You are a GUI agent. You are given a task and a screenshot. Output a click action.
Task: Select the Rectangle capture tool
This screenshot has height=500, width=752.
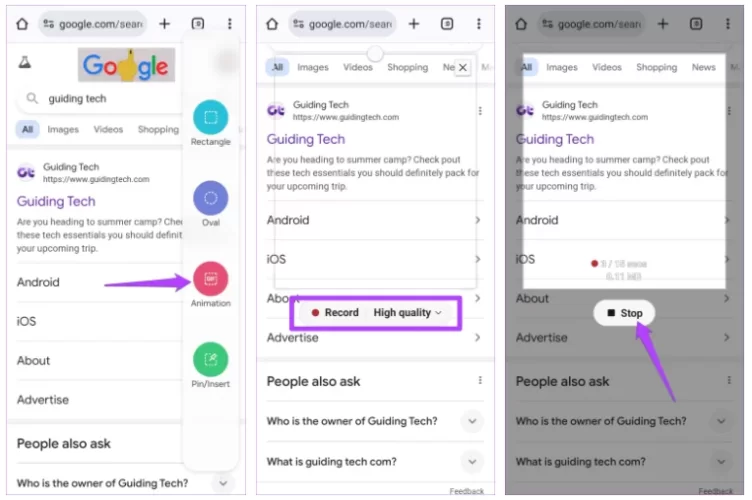(x=210, y=118)
